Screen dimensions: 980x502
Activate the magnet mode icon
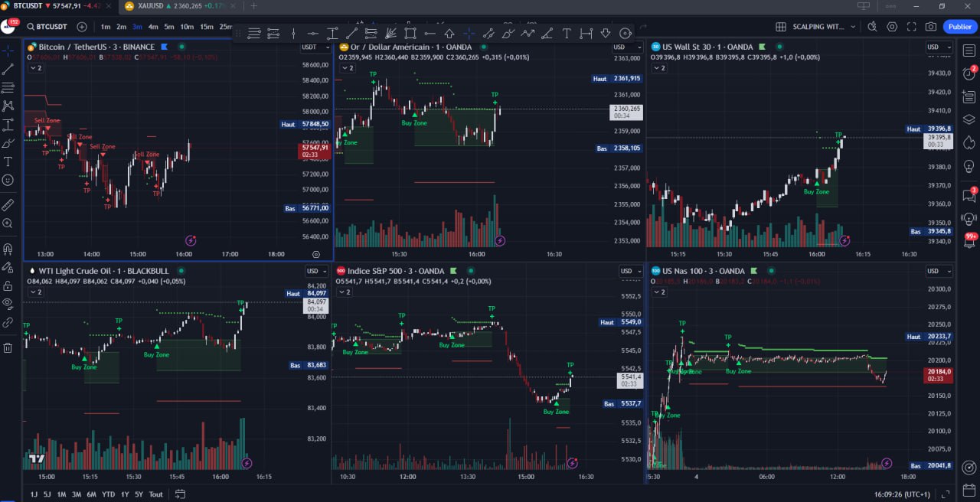coord(8,249)
